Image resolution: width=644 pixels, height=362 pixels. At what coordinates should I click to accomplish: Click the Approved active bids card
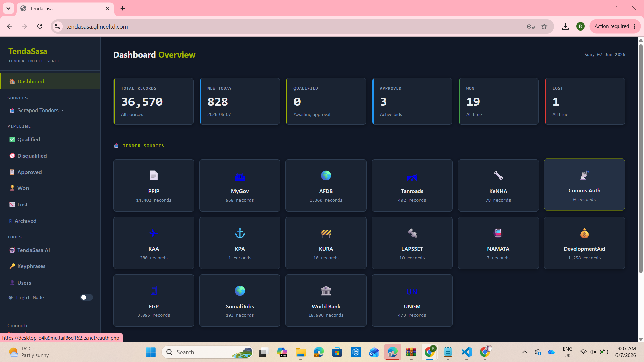pos(412,101)
